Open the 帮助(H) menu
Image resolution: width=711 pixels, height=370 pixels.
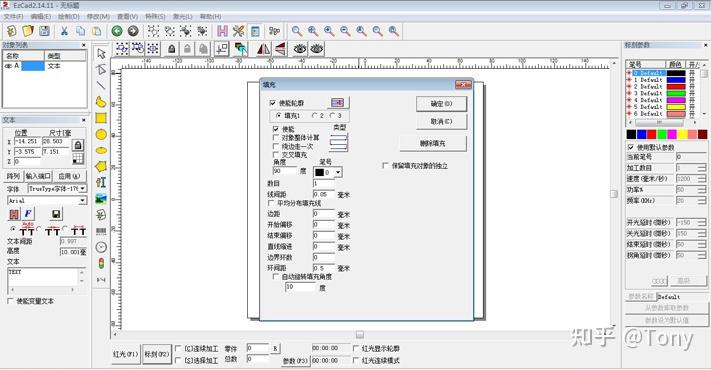coord(210,16)
